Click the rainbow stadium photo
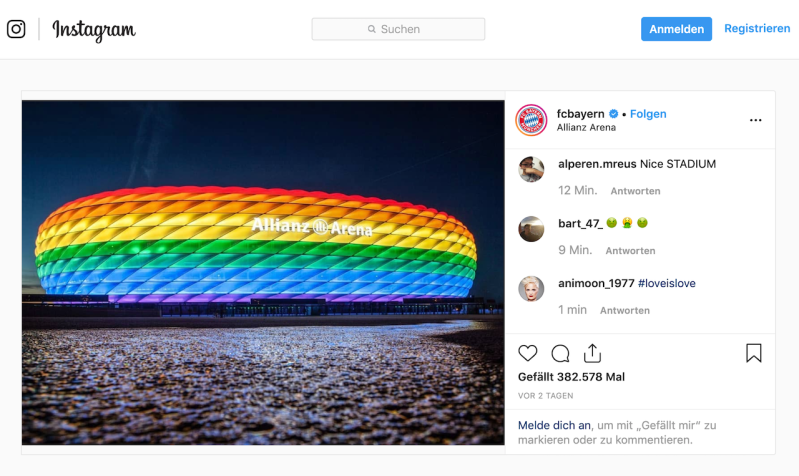 pyautogui.click(x=263, y=272)
